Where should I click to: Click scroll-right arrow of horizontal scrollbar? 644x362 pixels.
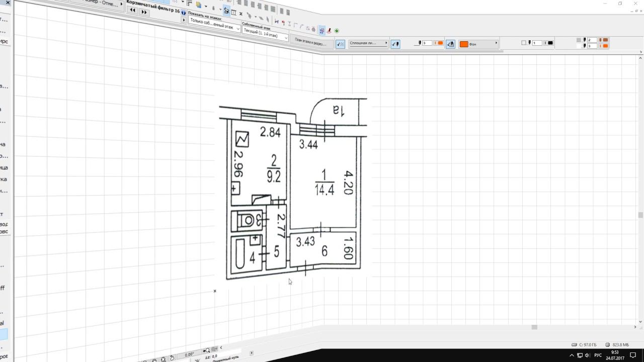click(x=635, y=327)
